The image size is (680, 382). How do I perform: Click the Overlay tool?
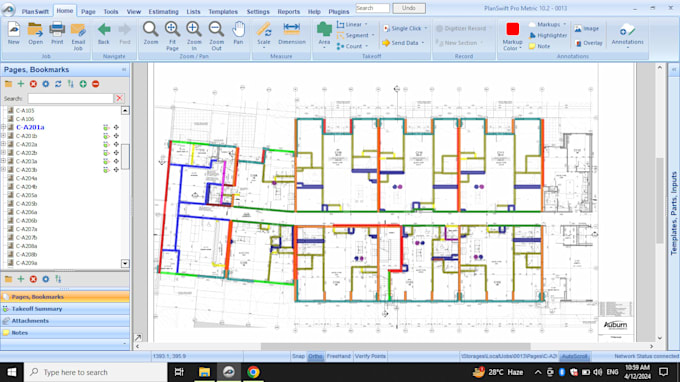(588, 43)
